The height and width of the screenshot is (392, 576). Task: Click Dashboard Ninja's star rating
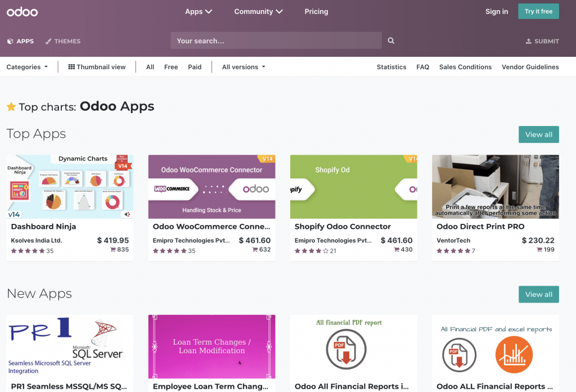click(28, 251)
